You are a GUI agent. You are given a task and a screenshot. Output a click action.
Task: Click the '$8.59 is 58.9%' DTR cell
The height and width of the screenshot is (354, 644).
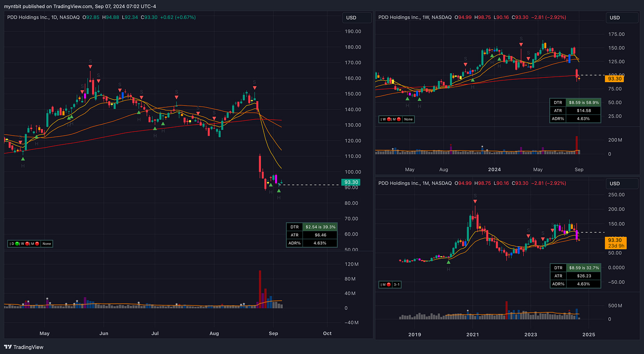coord(583,102)
